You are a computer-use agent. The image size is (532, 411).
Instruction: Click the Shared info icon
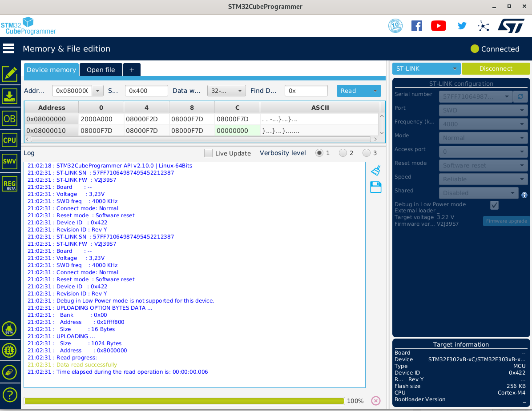pyautogui.click(x=524, y=195)
